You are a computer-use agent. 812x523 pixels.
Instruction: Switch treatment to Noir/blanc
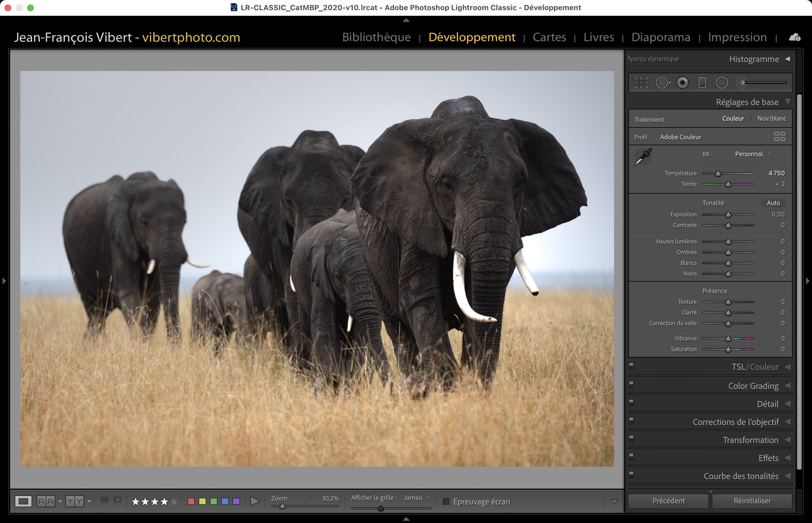pos(772,119)
